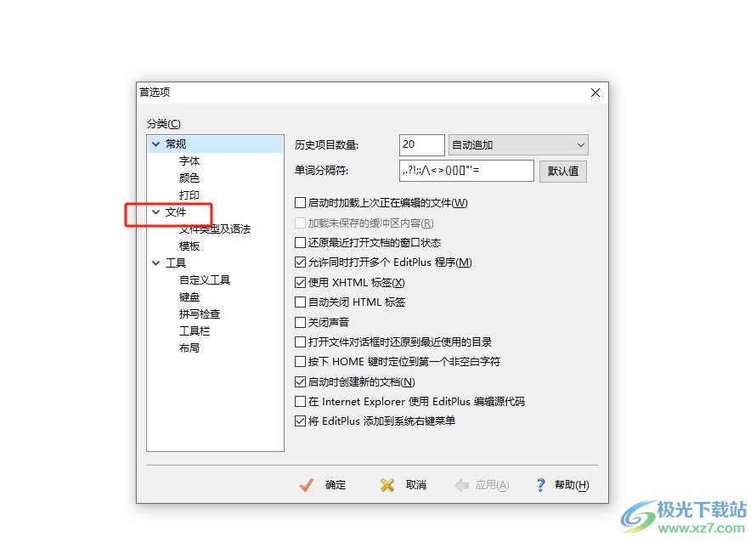Click the blue question mark help icon

click(540, 484)
